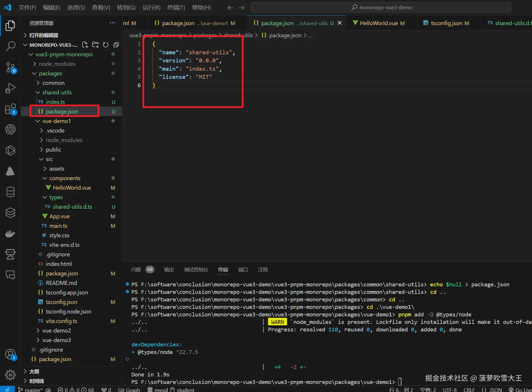Open Run and Debug view
The height and width of the screenshot is (392, 532).
pyautogui.click(x=10, y=88)
